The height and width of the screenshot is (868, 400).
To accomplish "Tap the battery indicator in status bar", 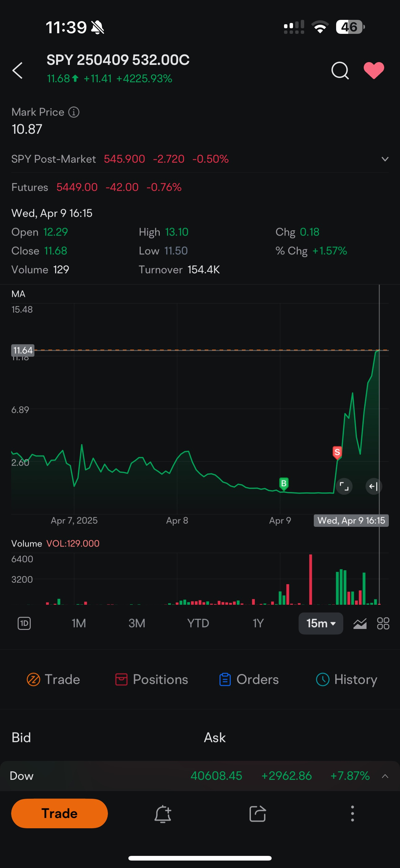I will [350, 27].
